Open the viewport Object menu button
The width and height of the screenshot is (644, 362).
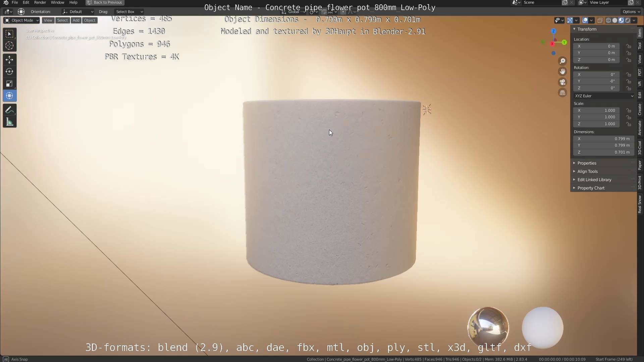coord(90,20)
